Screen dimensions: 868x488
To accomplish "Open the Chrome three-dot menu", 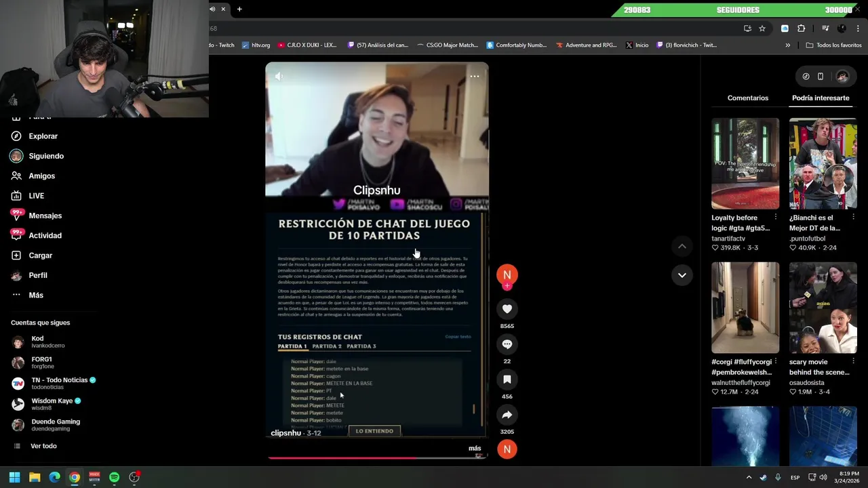I will click(858, 28).
